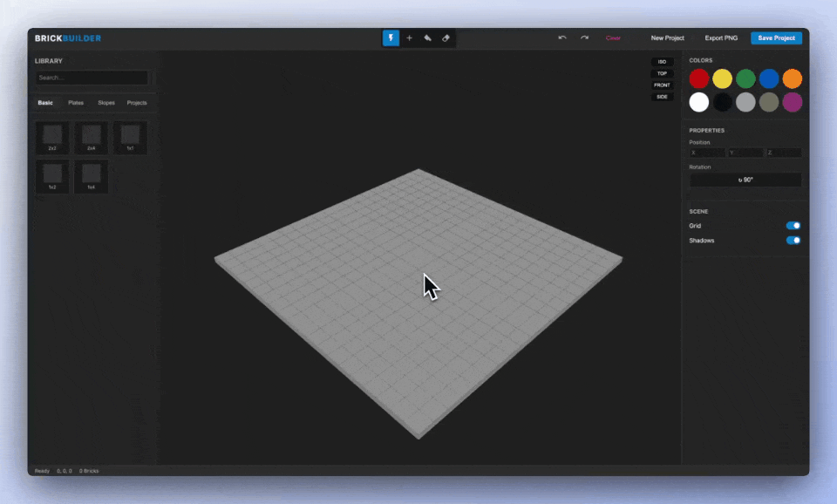837x504 pixels.
Task: Switch to the Plates tab
Action: (x=76, y=103)
